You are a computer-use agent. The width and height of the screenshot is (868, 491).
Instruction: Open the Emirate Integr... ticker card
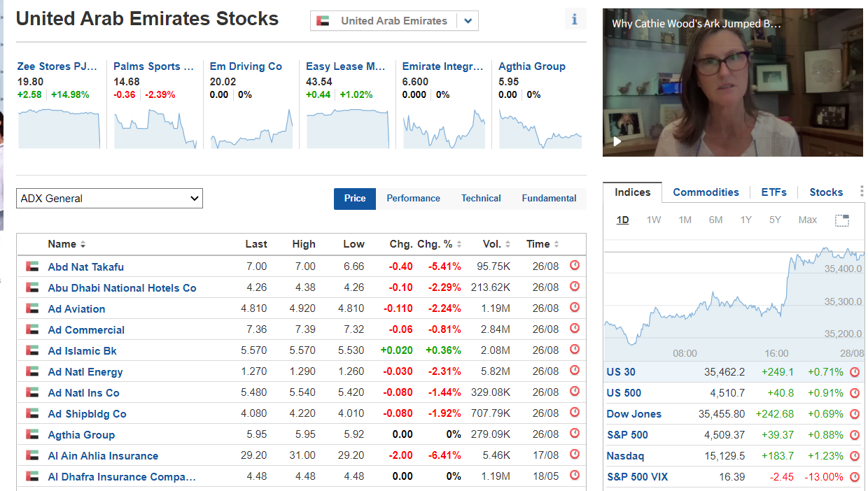tap(442, 66)
